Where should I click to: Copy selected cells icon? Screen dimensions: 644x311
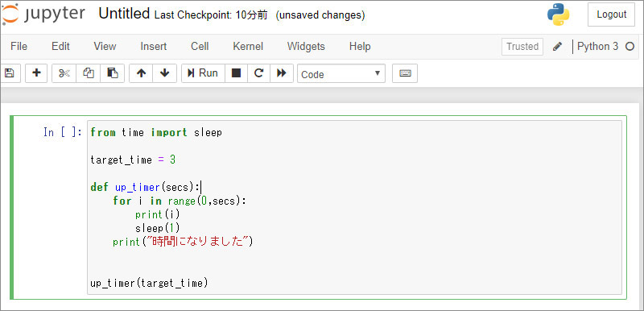click(89, 73)
